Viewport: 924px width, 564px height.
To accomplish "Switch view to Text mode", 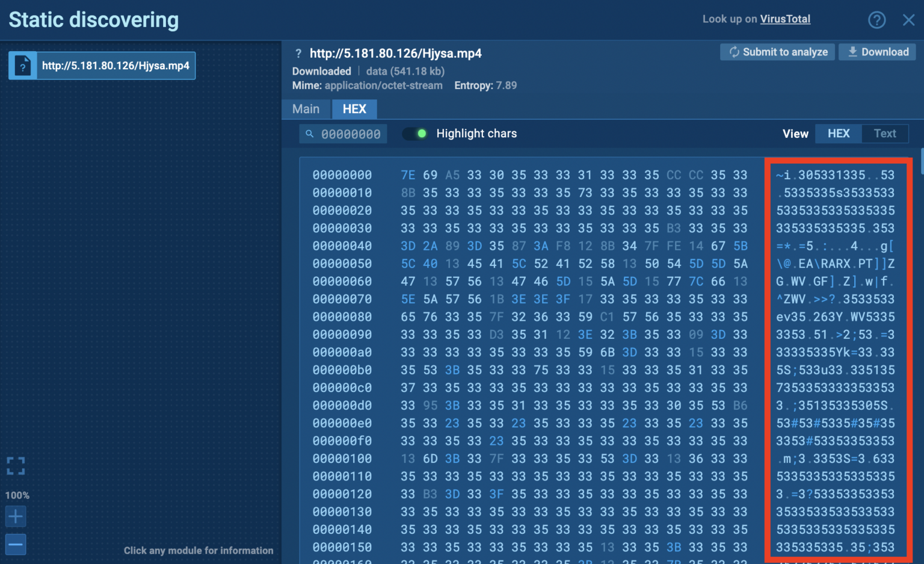I will 884,134.
